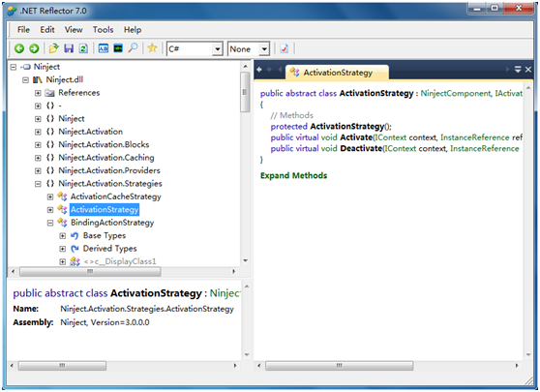Image resolution: width=540 pixels, height=392 pixels.
Task: Expand the Ninject.Activation.Providers namespace
Action: [x=38, y=171]
